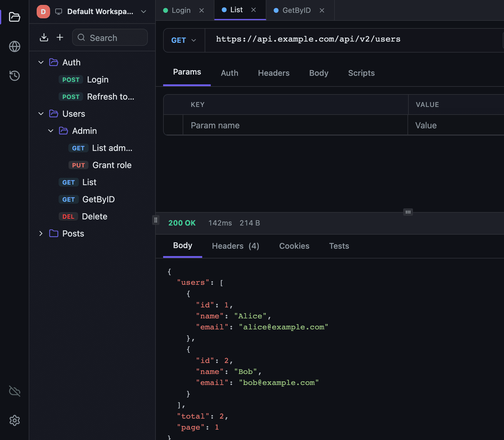Click the sidebar resize grip handle
504x440 pixels.
pos(156,220)
